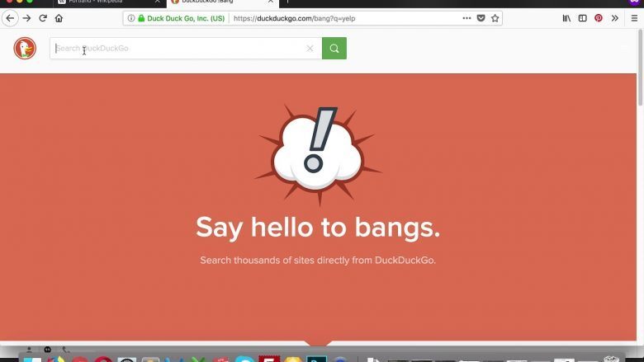Open the Firefox hamburger menu
This screenshot has width=644, height=362.
[632, 18]
